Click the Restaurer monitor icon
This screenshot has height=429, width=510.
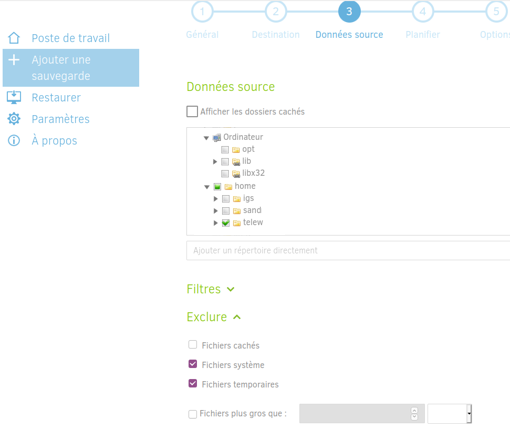click(14, 97)
